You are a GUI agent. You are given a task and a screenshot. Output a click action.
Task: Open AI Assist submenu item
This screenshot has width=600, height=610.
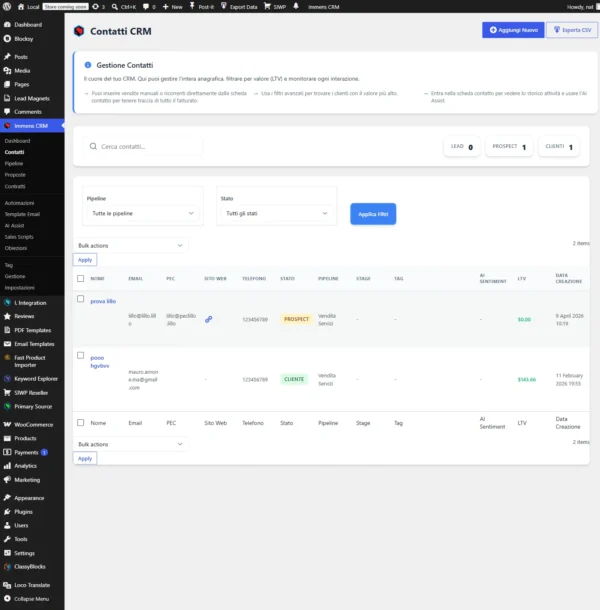[14, 225]
